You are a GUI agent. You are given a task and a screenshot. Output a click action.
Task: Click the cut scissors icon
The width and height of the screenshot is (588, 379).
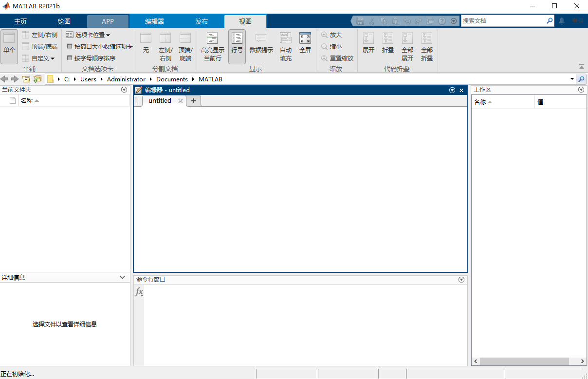(x=372, y=21)
